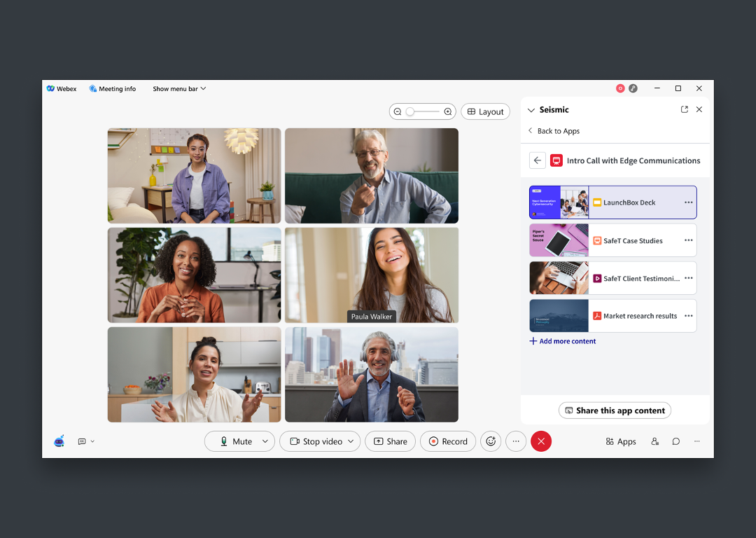Open more panel options at bottom right
Viewport: 756px width, 538px height.
click(x=696, y=441)
